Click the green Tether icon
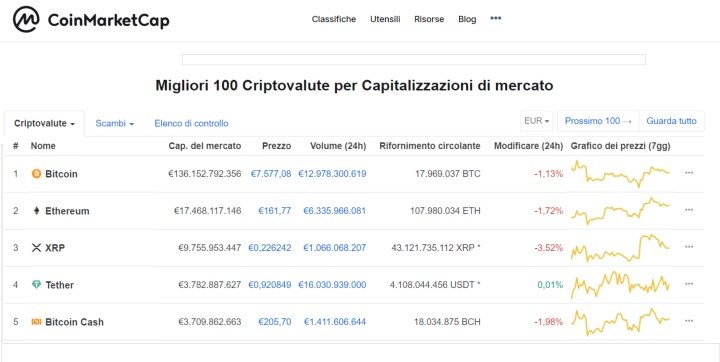The width and height of the screenshot is (720, 362). tap(36, 285)
